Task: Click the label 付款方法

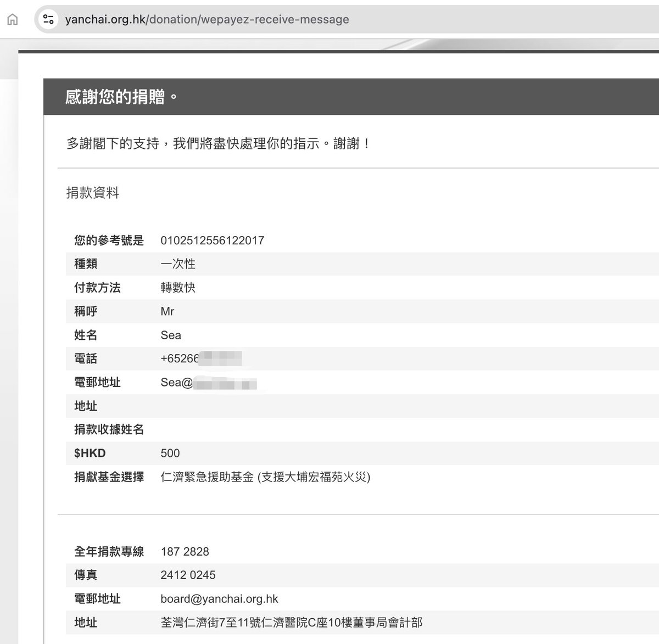Action: [97, 288]
